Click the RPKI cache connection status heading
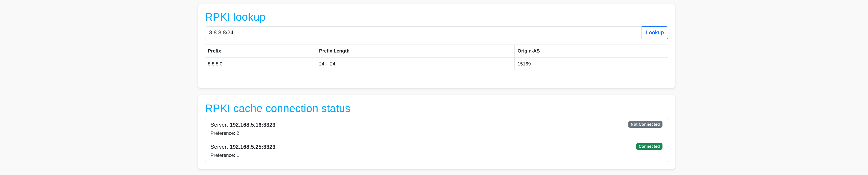Image resolution: width=868 pixels, height=175 pixels. point(277,108)
